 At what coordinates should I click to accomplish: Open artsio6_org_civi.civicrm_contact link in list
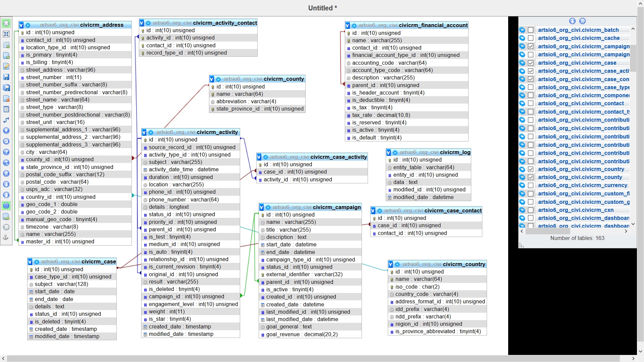click(581, 104)
